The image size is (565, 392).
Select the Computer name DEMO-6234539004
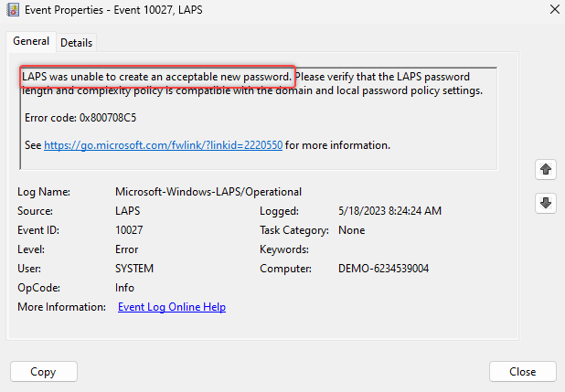(383, 269)
